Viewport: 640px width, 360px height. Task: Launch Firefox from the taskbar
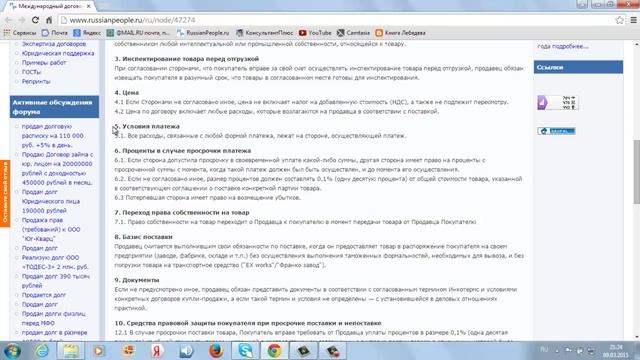pyautogui.click(x=216, y=351)
